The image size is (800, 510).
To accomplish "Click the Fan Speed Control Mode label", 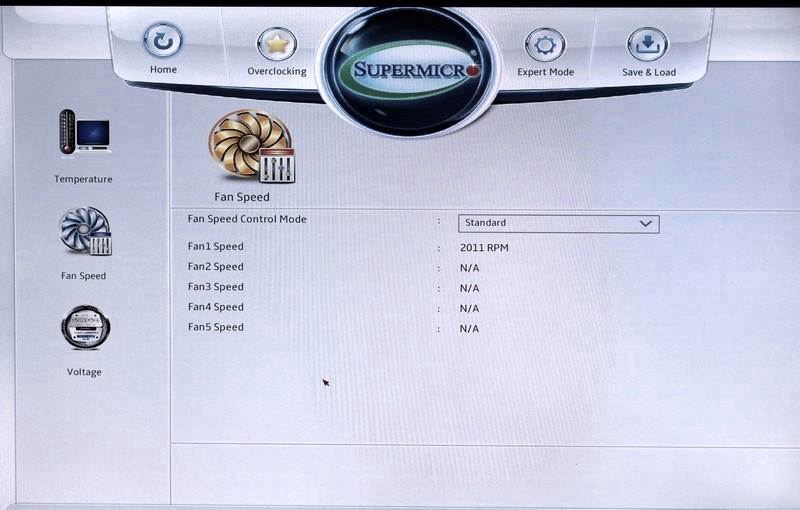I will 247,219.
